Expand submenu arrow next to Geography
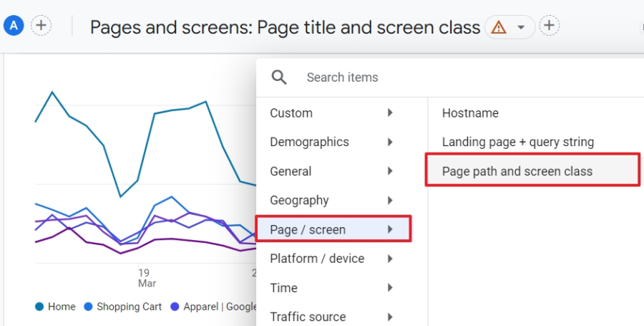This screenshot has width=644, height=326. 390,200
